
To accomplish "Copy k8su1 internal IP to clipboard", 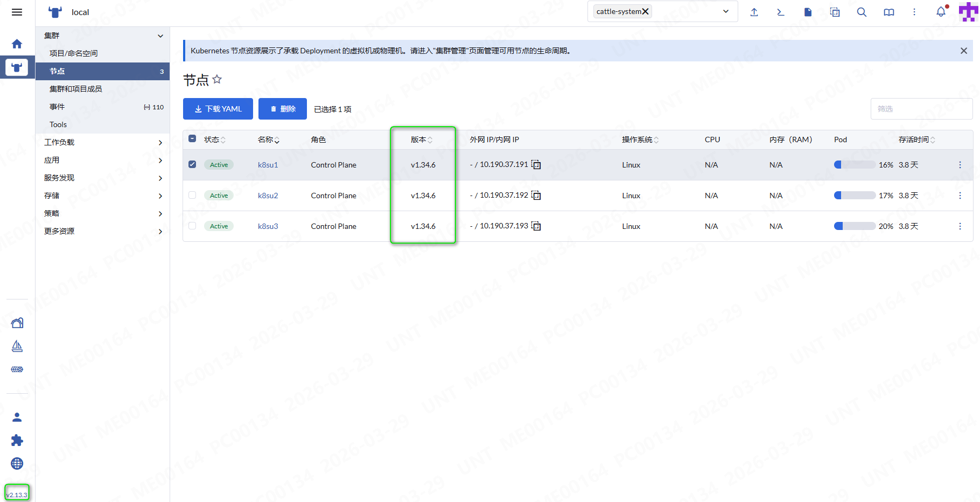I will [536, 165].
